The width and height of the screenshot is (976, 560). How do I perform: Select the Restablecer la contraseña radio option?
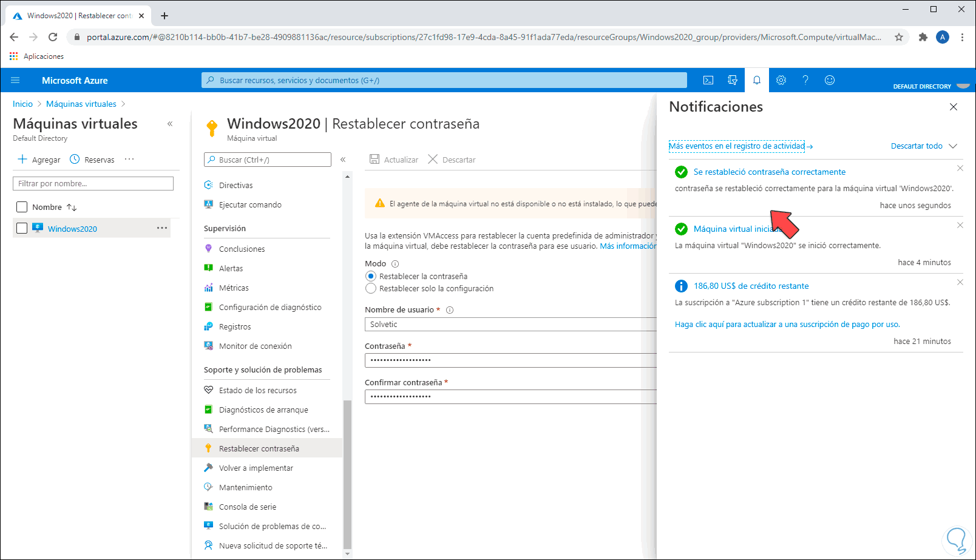pyautogui.click(x=371, y=276)
